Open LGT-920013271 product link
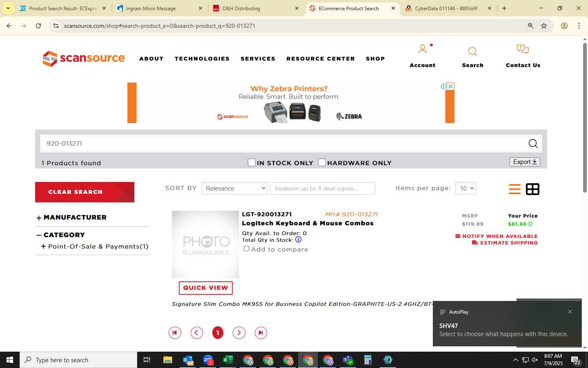 pyautogui.click(x=267, y=214)
